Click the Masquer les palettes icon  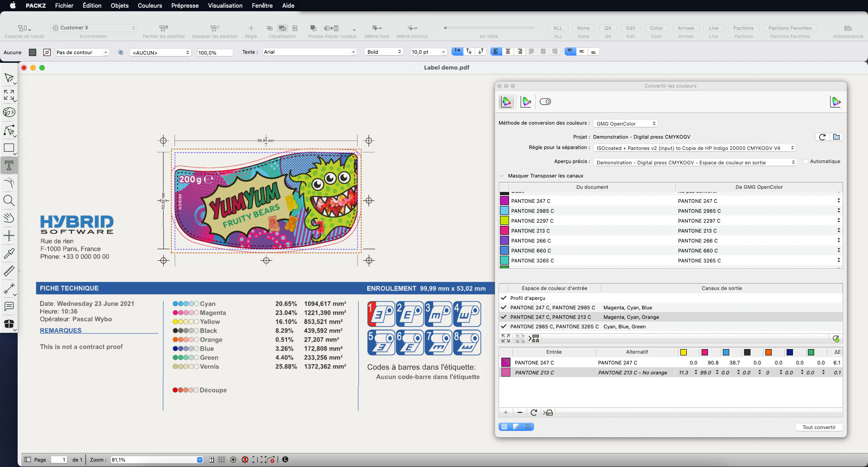[x=215, y=28]
